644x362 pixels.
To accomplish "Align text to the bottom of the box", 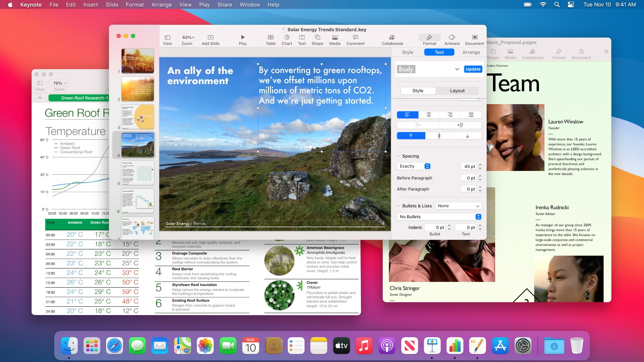I will tap(467, 136).
